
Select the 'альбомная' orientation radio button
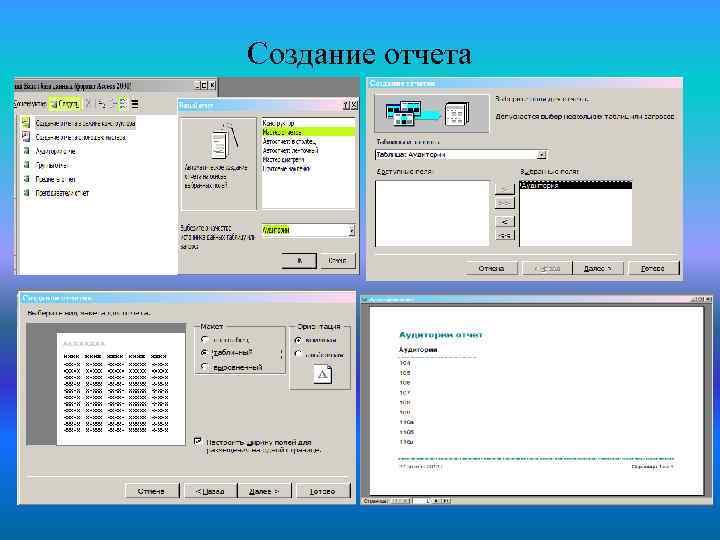[x=298, y=354]
